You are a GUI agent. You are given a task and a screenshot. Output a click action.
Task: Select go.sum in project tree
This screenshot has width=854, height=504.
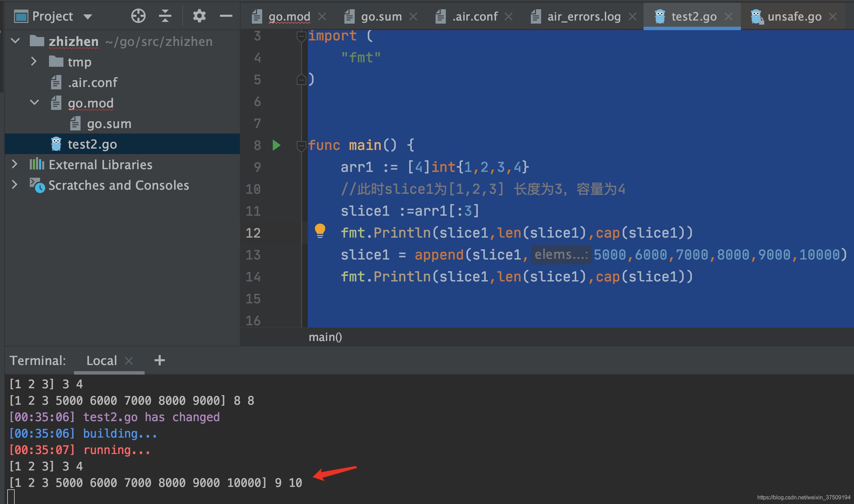pyautogui.click(x=109, y=124)
